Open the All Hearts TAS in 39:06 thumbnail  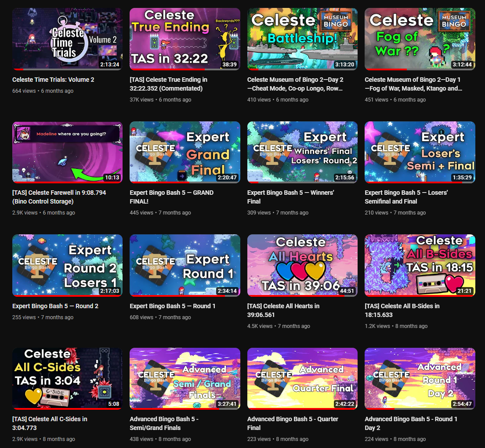tap(302, 266)
